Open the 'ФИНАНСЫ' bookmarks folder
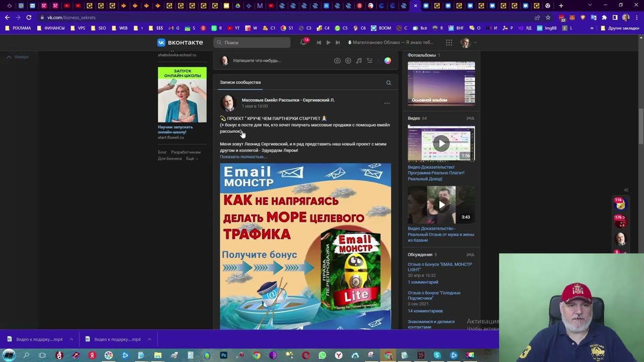The width and height of the screenshot is (644, 362). click(51, 28)
